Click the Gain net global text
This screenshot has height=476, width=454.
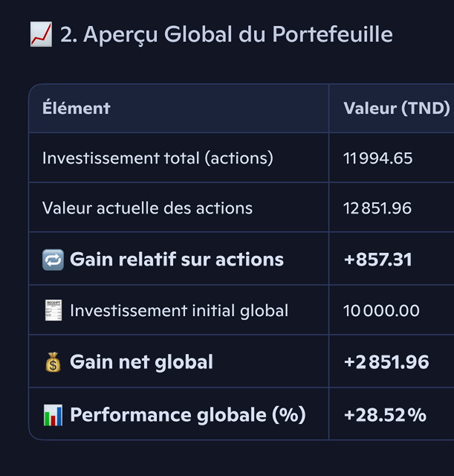tap(141, 362)
